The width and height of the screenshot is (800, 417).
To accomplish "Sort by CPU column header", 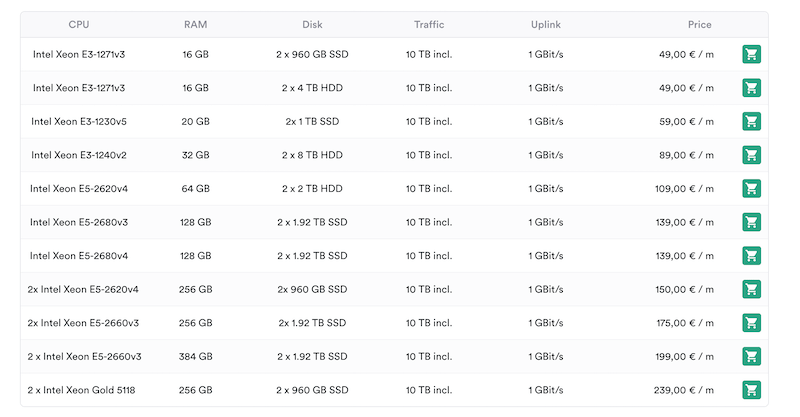I will pyautogui.click(x=79, y=24).
